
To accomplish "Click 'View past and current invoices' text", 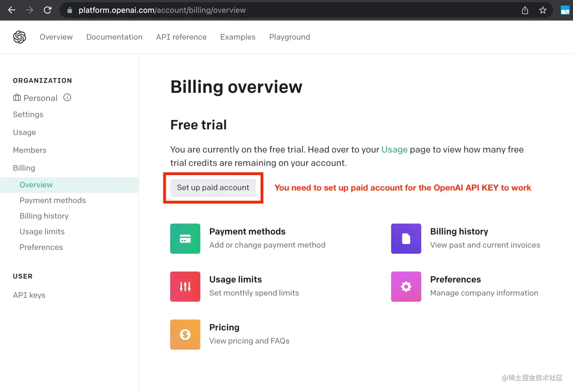I will click(485, 245).
